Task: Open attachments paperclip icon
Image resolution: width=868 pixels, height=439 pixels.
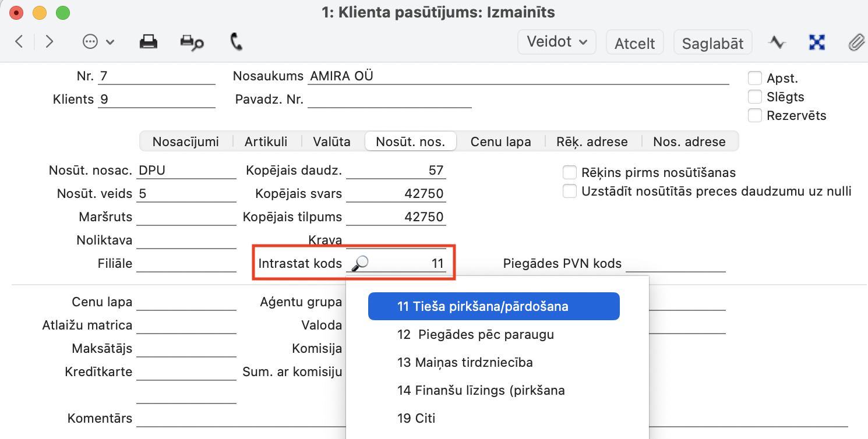Action: pyautogui.click(x=855, y=42)
